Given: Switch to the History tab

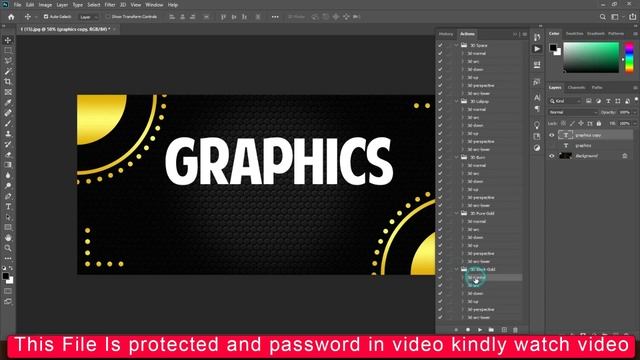Looking at the screenshot, I should [446, 34].
